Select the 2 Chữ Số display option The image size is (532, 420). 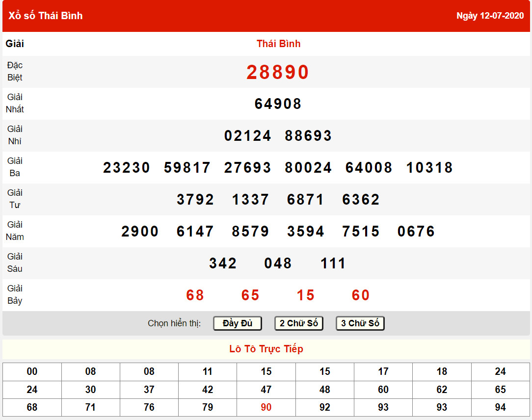coord(298,323)
